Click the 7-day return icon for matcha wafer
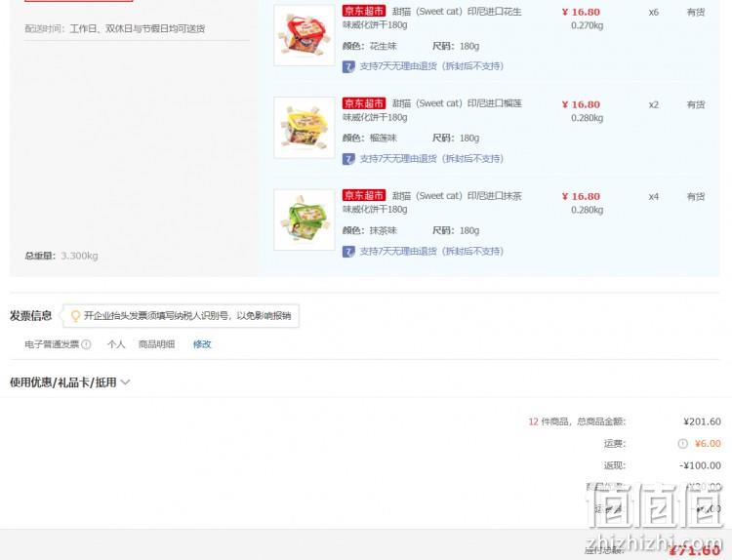The image size is (732, 560). tap(348, 252)
